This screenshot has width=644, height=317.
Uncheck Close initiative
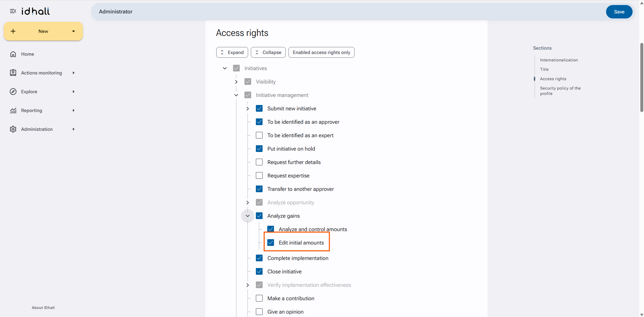point(259,271)
